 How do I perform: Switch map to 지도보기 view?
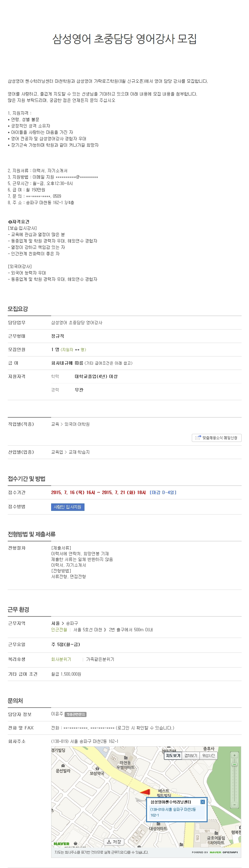tap(173, 755)
